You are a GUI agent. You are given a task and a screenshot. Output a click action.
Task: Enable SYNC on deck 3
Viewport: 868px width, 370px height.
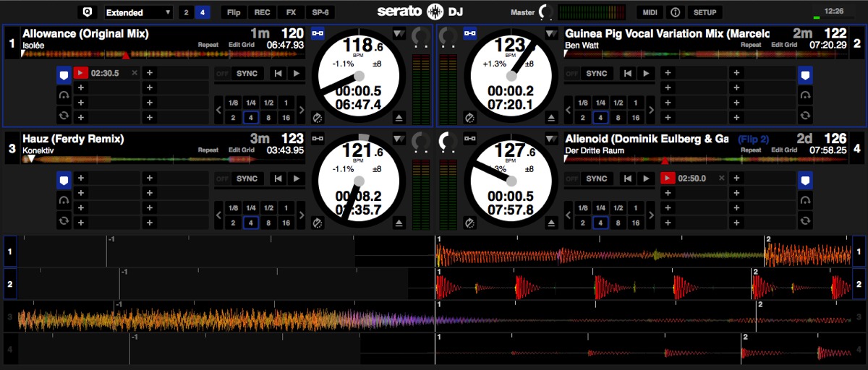[247, 178]
